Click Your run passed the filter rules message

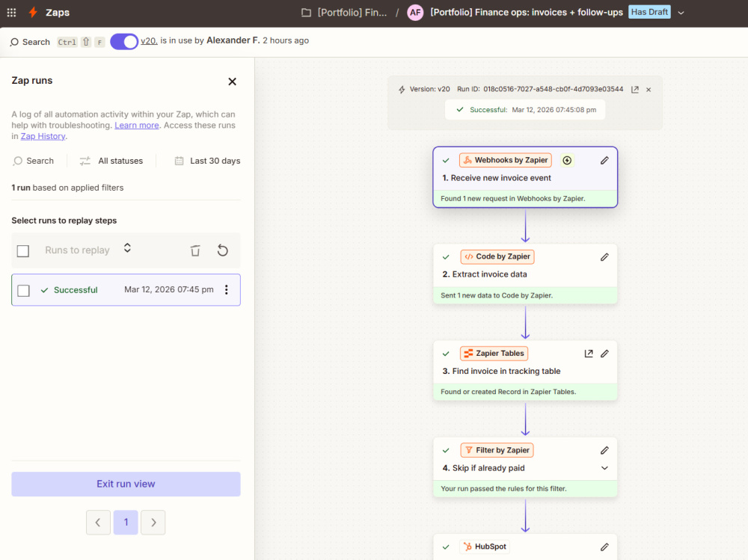pyautogui.click(x=525, y=488)
